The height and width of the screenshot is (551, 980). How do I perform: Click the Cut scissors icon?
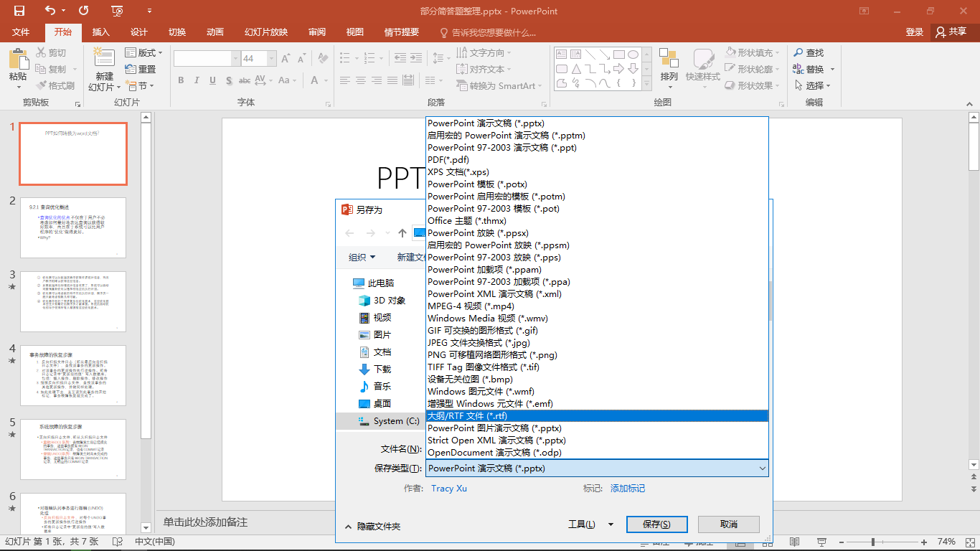(42, 52)
